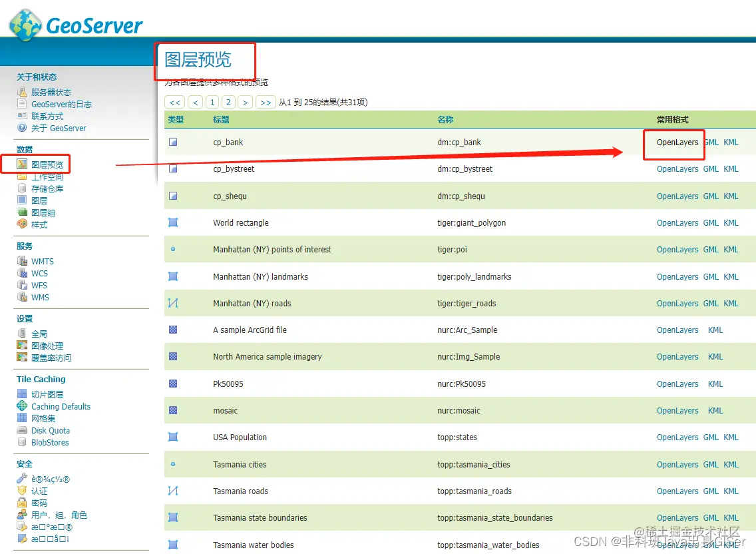
Task: Click the GeoServer的日志 document icon
Action: pyautogui.click(x=22, y=103)
